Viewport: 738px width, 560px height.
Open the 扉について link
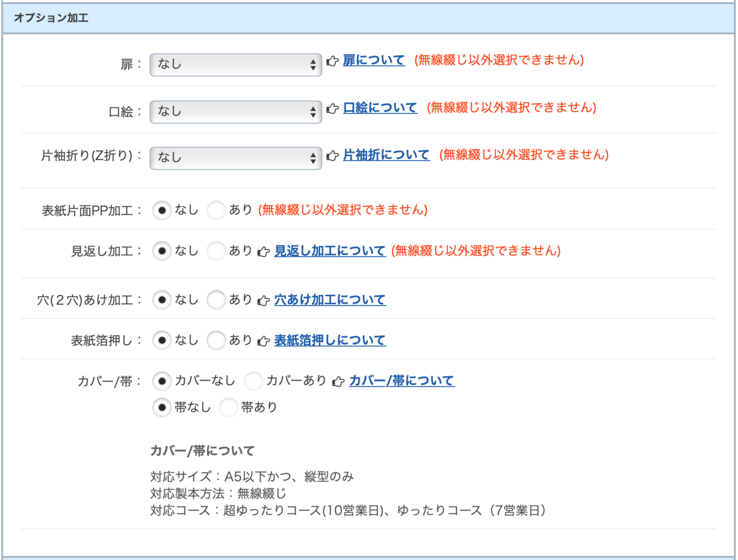[x=374, y=60]
